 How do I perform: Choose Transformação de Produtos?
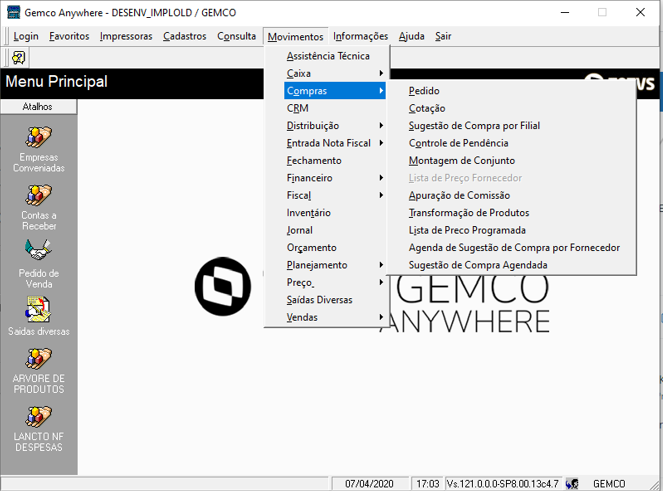511,213
